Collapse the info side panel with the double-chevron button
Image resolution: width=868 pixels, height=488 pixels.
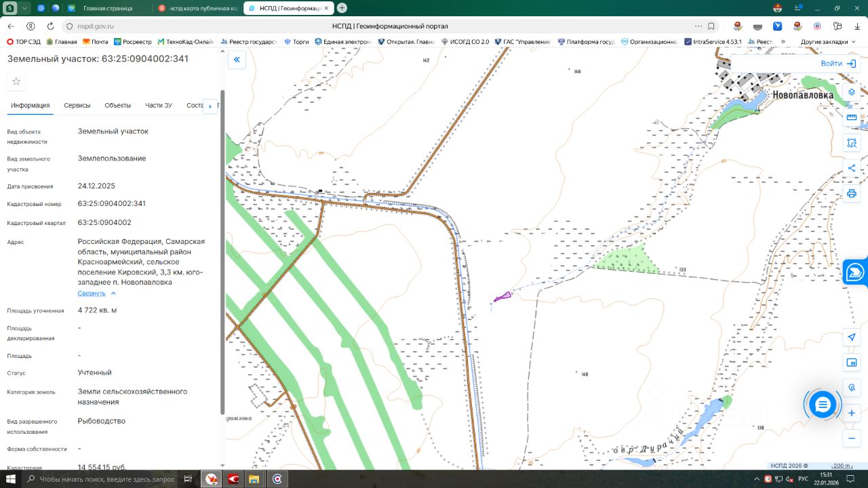[x=237, y=60]
